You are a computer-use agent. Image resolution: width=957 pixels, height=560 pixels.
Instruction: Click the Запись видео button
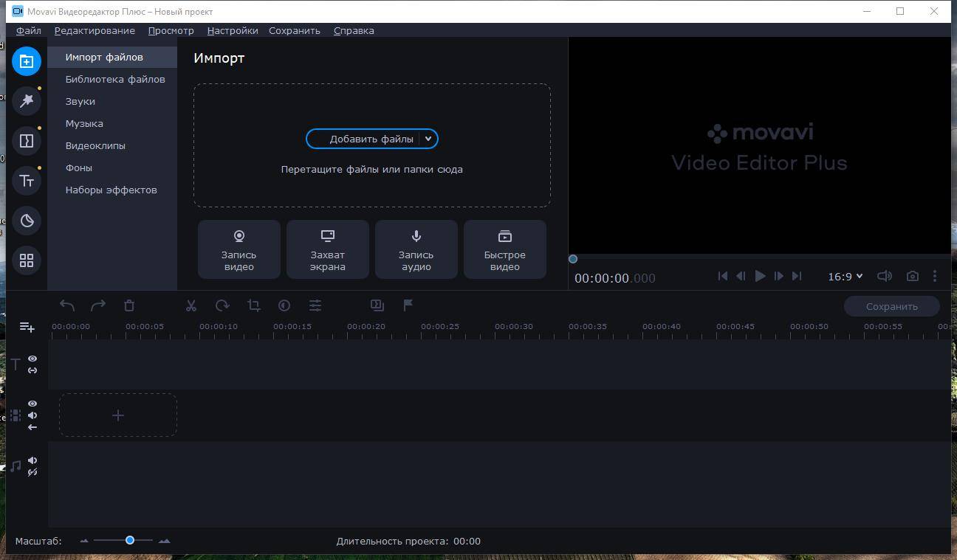(239, 249)
